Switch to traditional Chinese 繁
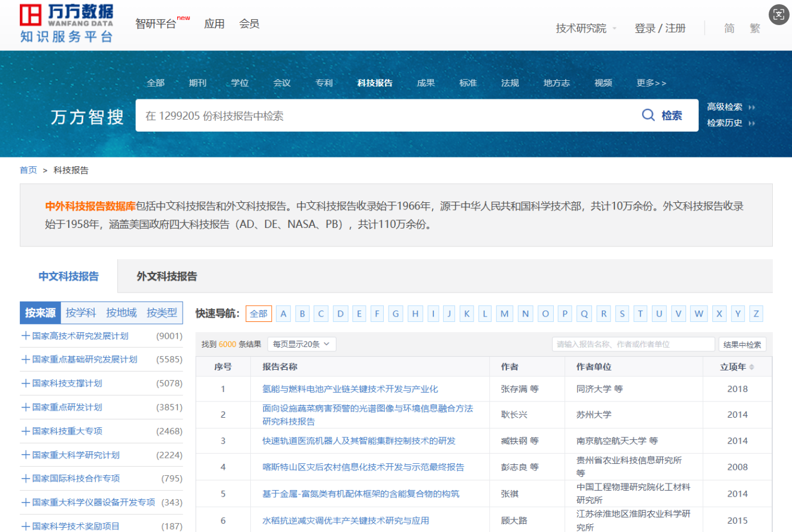This screenshot has height=532, width=792. tap(755, 28)
